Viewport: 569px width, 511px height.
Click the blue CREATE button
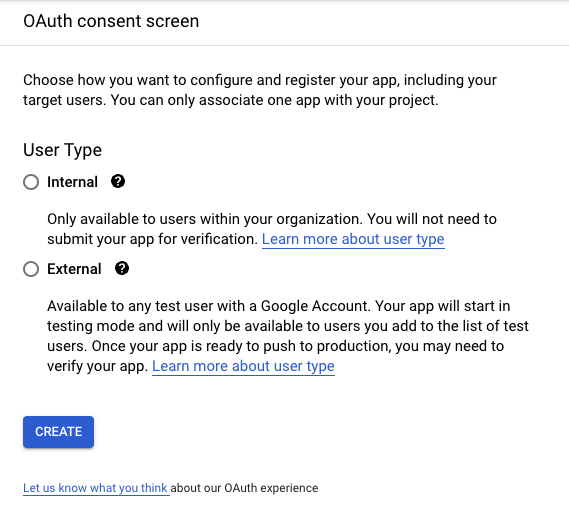pos(58,432)
